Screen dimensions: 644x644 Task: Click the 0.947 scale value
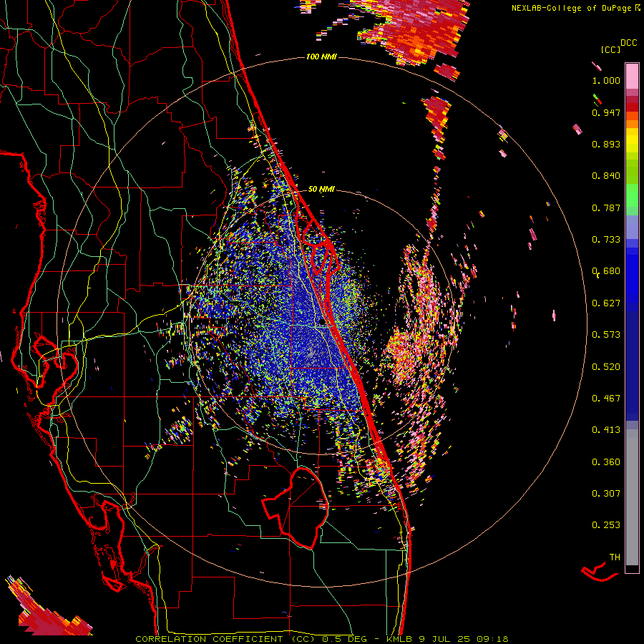(x=606, y=112)
